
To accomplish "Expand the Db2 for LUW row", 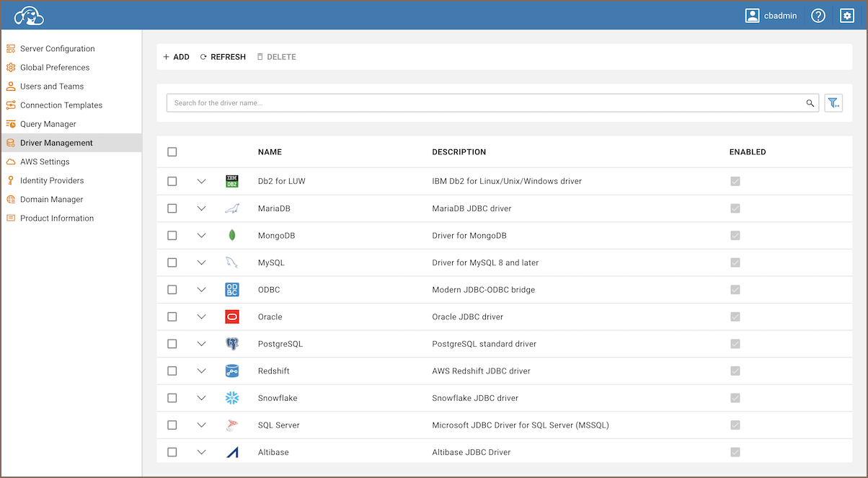I will pyautogui.click(x=202, y=181).
